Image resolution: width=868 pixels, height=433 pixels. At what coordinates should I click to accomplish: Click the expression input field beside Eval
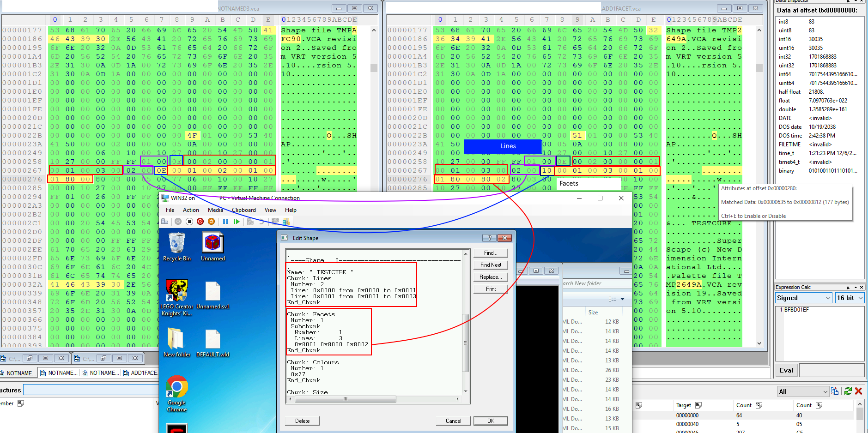(832, 370)
